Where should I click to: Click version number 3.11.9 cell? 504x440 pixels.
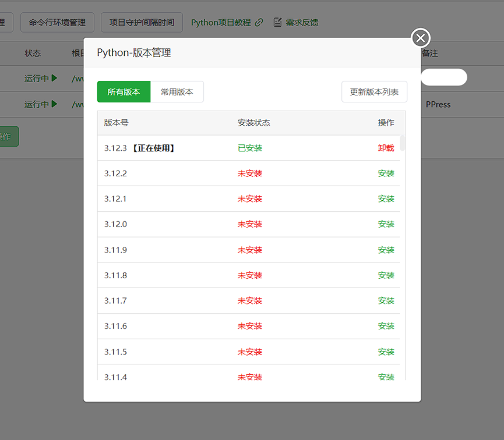[115, 250]
